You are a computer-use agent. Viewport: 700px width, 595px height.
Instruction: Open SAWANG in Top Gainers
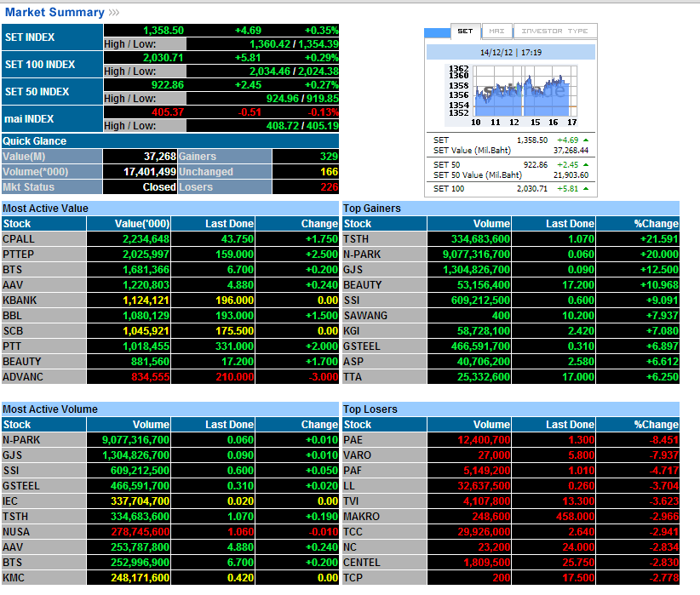tap(365, 316)
